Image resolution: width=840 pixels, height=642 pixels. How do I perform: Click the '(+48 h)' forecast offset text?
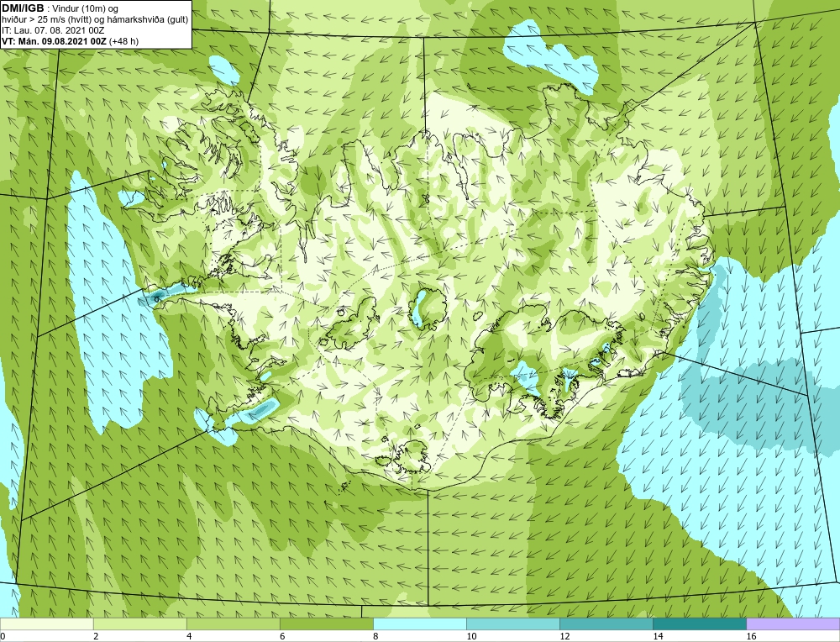pos(123,40)
